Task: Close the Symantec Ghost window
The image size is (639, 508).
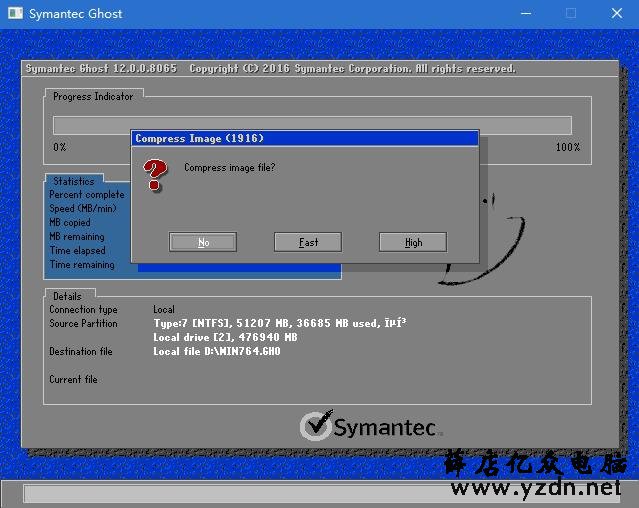Action: 617,13
